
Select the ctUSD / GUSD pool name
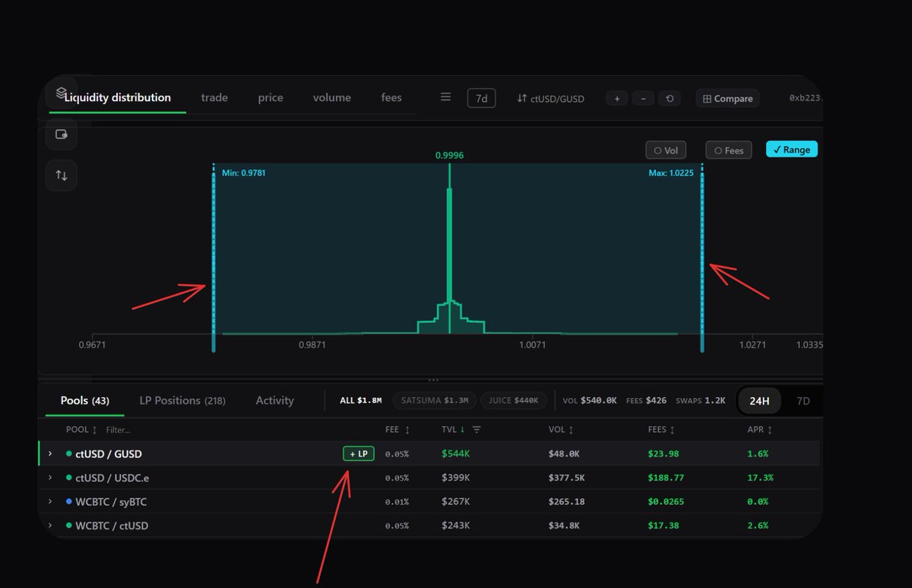point(109,454)
